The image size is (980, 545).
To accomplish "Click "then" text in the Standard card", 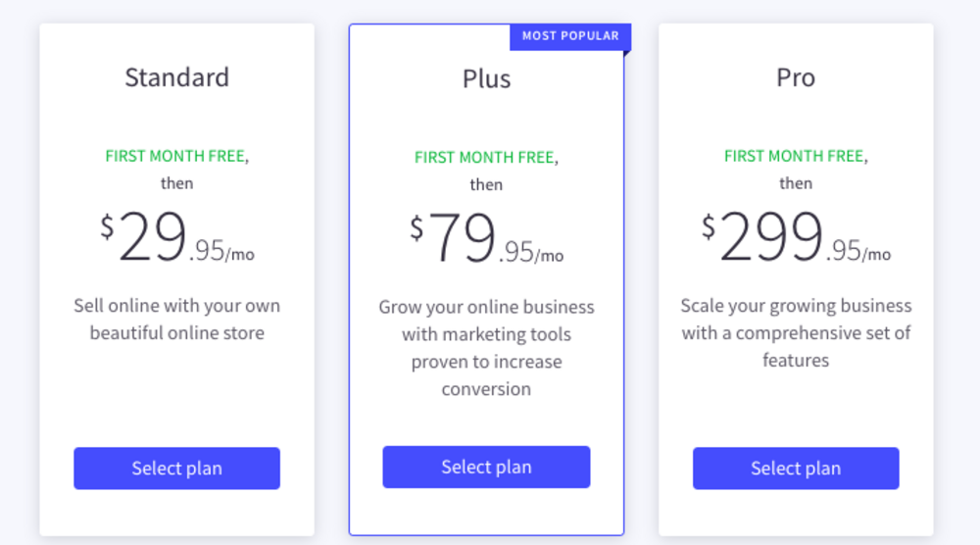I will click(176, 183).
